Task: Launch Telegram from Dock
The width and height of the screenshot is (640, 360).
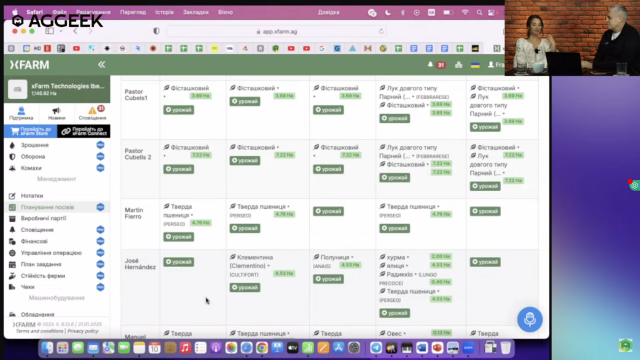Action: [x=376, y=348]
